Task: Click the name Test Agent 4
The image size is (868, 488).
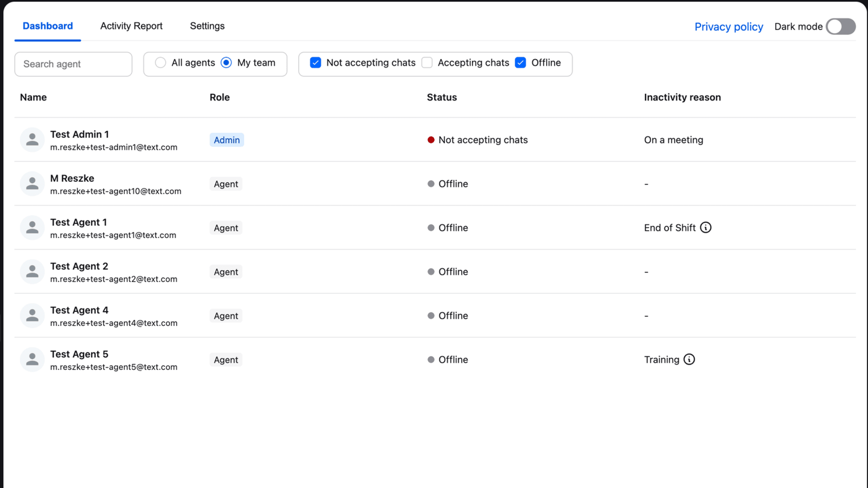Action: point(79,310)
